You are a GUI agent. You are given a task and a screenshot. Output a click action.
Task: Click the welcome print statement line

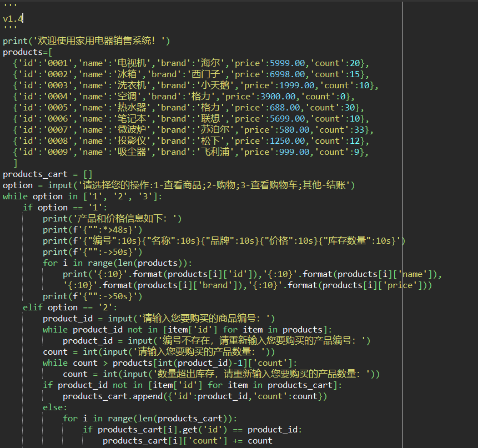click(86, 41)
